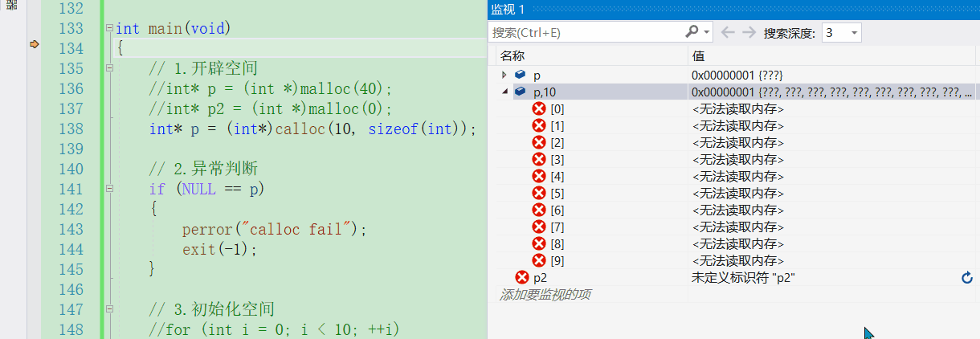Click line number 138 in the gutter
980x339 pixels.
coord(71,129)
